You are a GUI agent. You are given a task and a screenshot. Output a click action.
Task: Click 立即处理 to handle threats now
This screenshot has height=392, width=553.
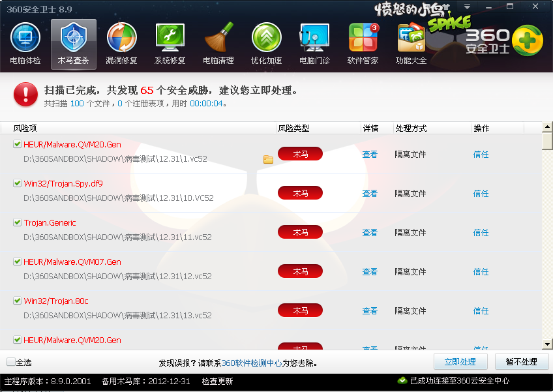point(460,361)
